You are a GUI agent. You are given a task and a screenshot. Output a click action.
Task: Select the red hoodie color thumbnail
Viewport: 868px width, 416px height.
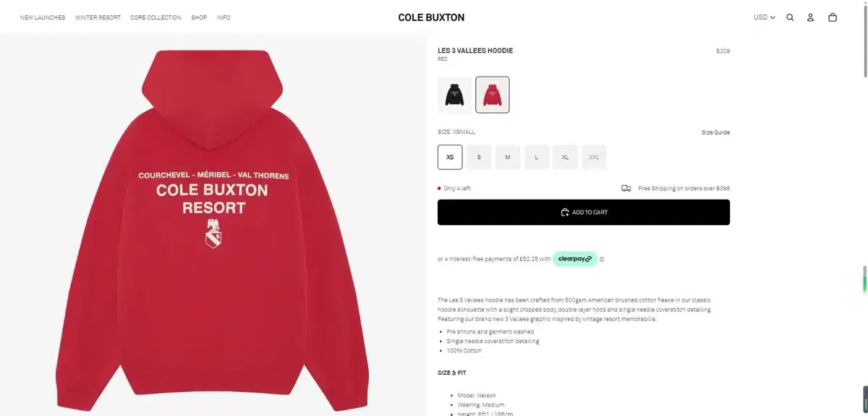[x=493, y=95]
